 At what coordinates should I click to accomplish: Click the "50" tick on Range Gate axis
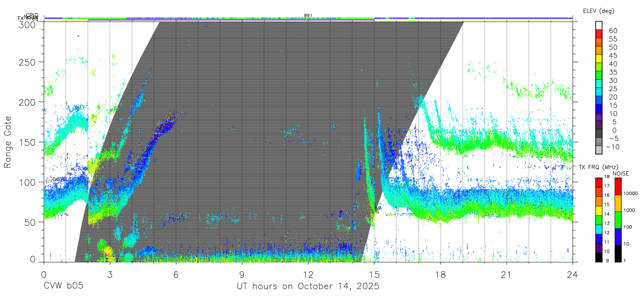coord(30,222)
